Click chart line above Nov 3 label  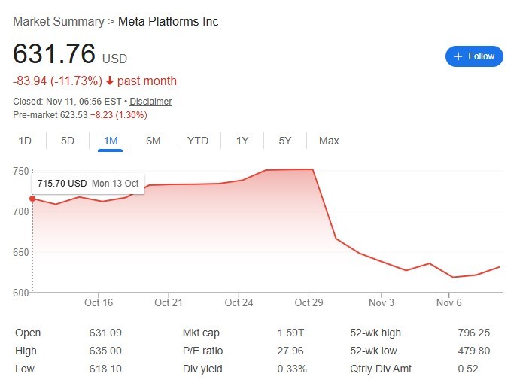381,260
